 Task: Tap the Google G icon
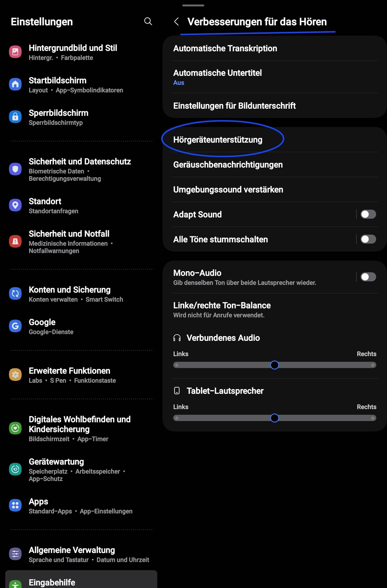coord(15,326)
